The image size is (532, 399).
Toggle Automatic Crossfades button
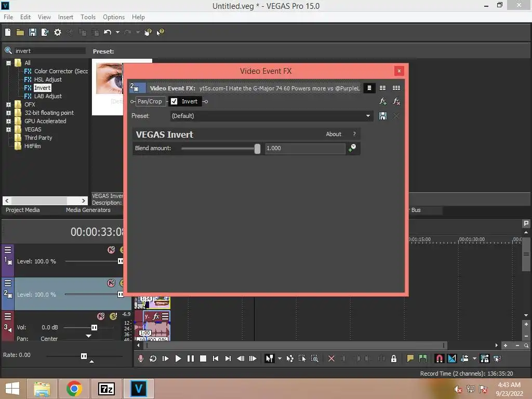[452, 358]
